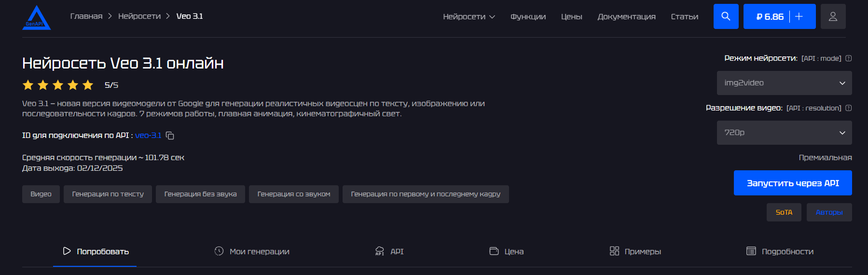Open the user profile icon
Screen dimensions: 868x275
pyautogui.click(x=833, y=16)
